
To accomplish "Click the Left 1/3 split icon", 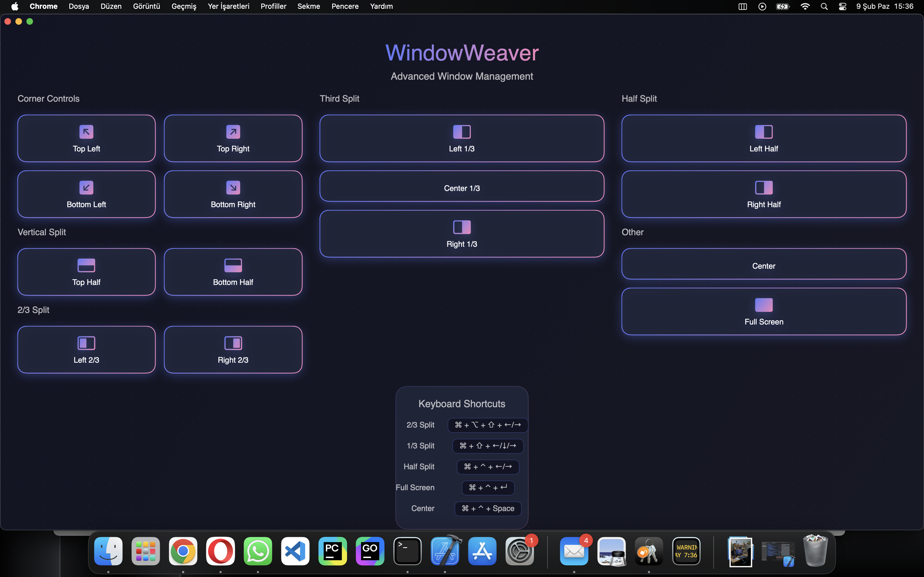I will pyautogui.click(x=462, y=132).
